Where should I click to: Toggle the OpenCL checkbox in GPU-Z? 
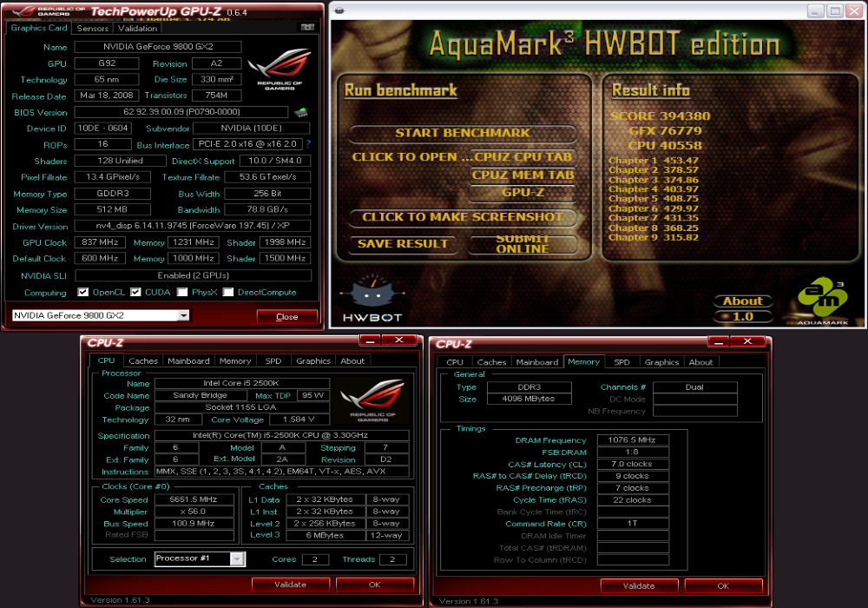[x=83, y=292]
